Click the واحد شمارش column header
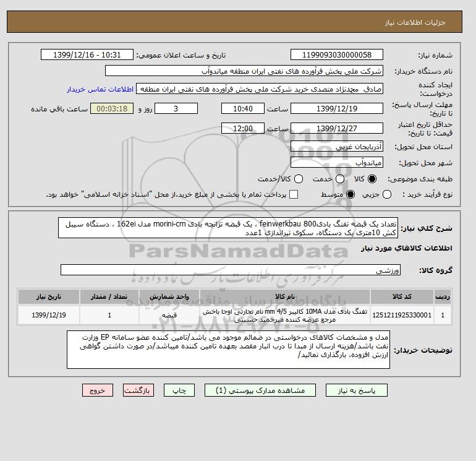 pos(169,296)
